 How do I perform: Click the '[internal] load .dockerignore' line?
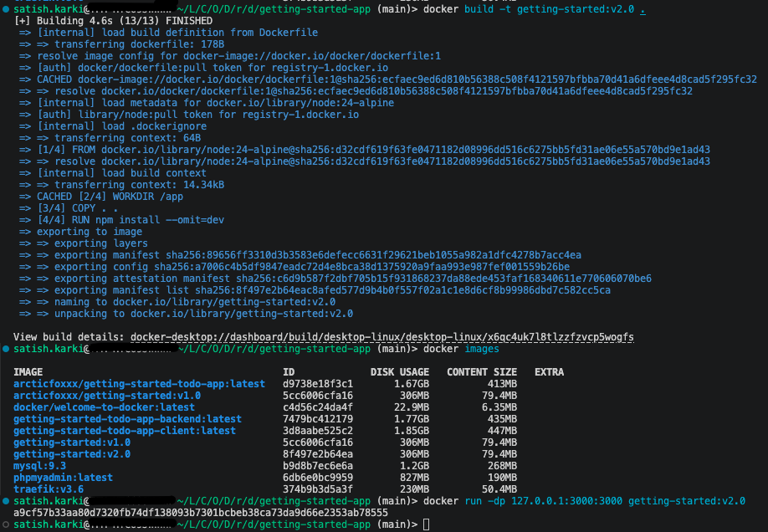[113, 126]
